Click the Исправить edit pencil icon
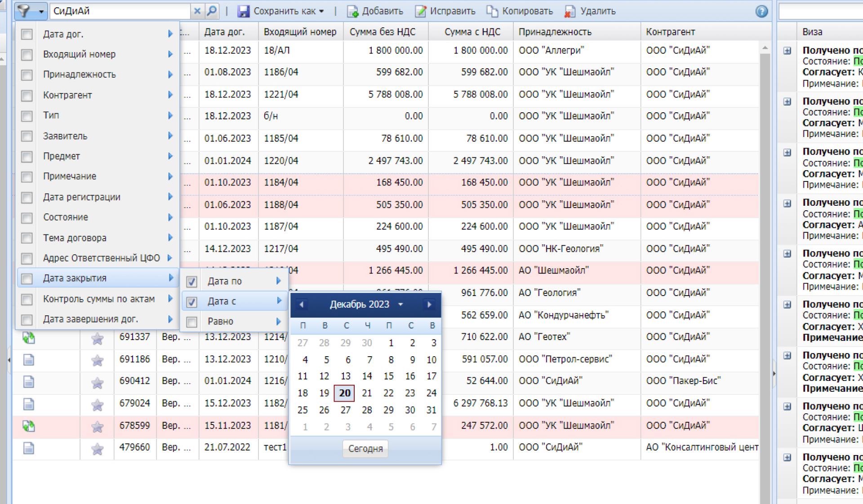This screenshot has width=863, height=504. 421,11
